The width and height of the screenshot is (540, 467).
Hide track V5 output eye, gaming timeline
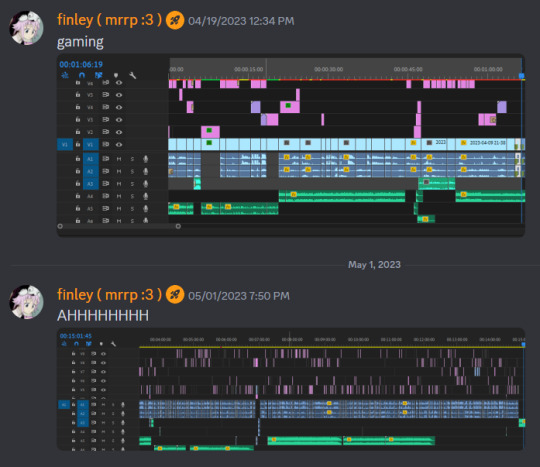click(x=119, y=95)
